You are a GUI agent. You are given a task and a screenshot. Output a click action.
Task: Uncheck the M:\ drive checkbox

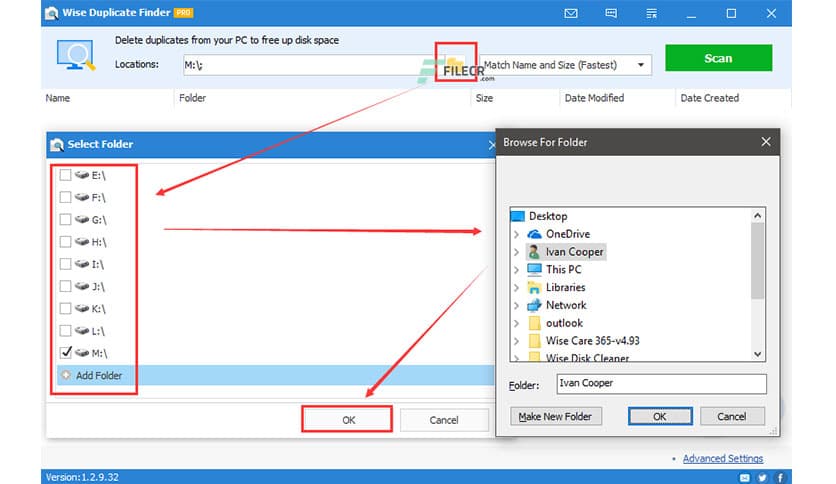click(x=65, y=353)
